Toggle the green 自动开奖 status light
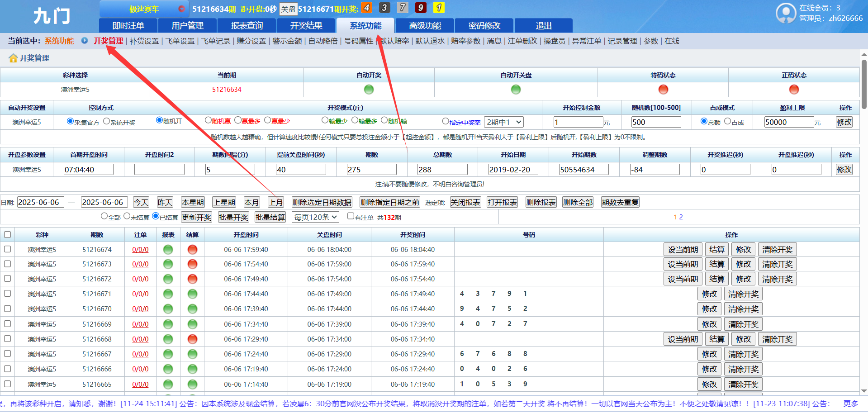 pos(369,90)
